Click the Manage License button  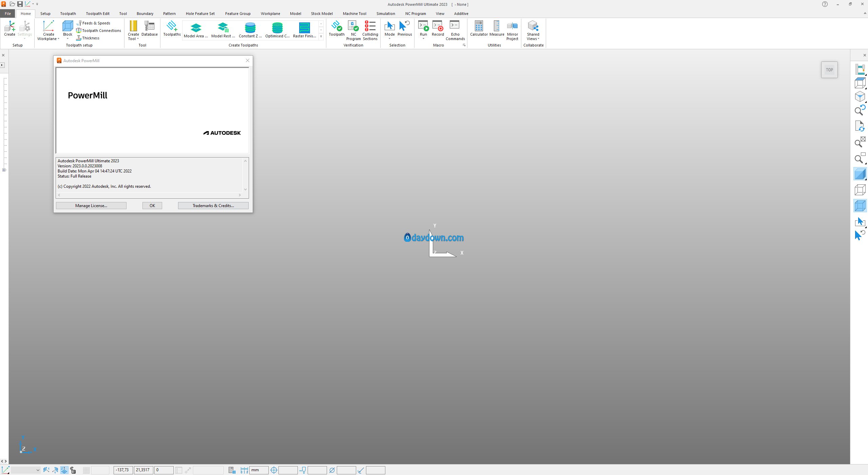pyautogui.click(x=91, y=205)
